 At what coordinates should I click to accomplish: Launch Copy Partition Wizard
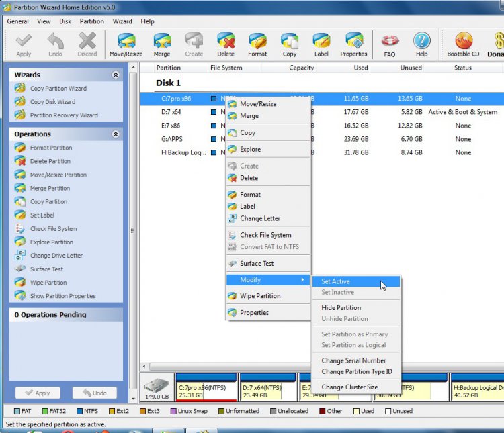58,89
